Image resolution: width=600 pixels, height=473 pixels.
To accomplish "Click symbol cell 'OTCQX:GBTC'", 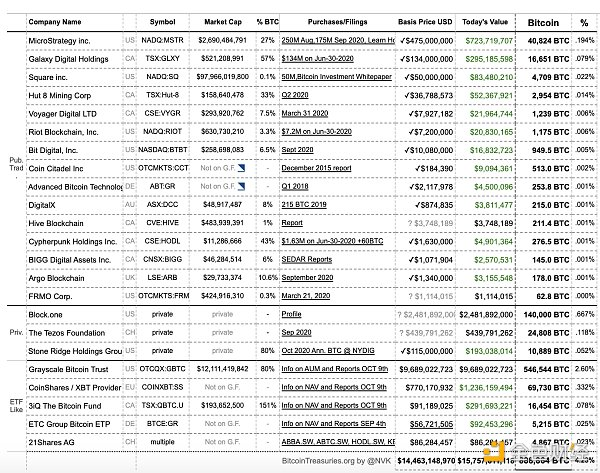I will [162, 369].
